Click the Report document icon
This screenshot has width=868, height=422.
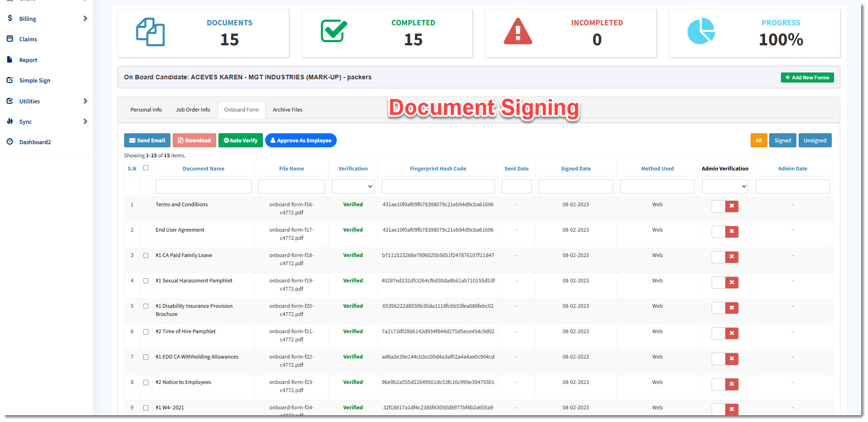(10, 59)
